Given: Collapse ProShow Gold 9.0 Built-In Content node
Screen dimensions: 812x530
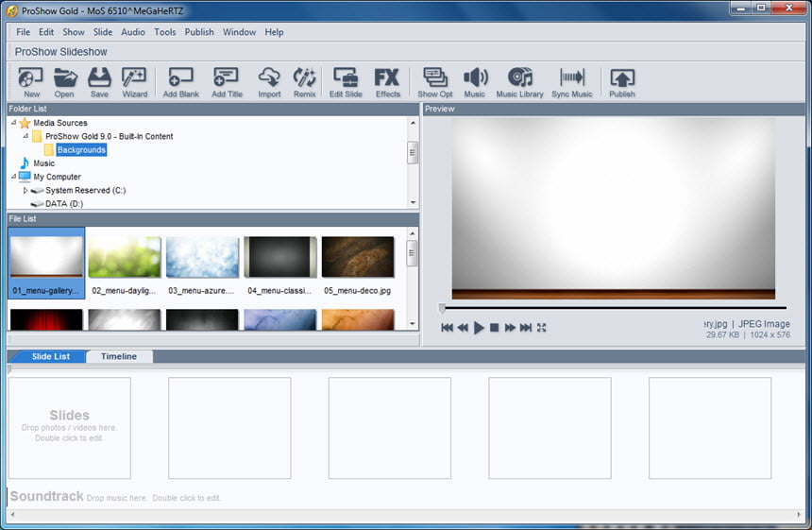Looking at the screenshot, I should [x=25, y=136].
